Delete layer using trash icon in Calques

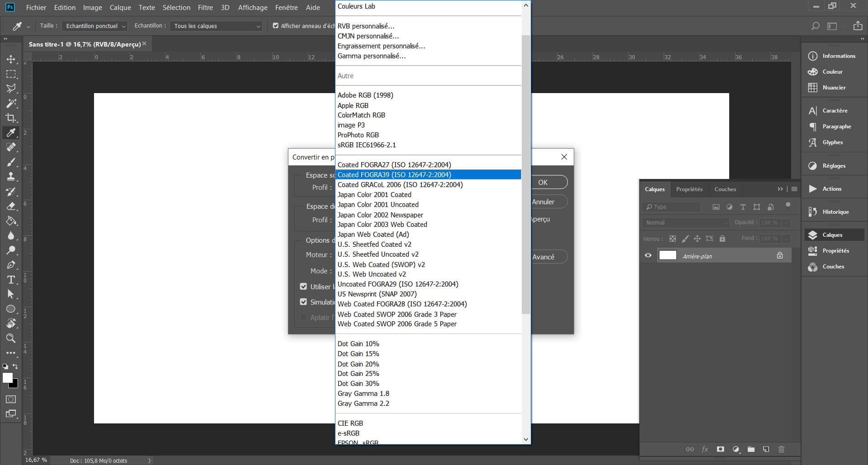pyautogui.click(x=781, y=449)
